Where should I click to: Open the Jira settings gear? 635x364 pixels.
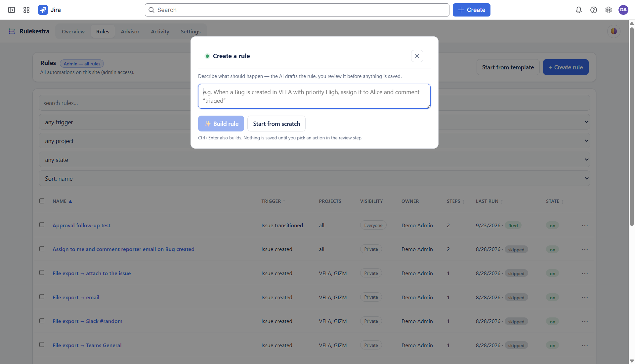click(608, 10)
